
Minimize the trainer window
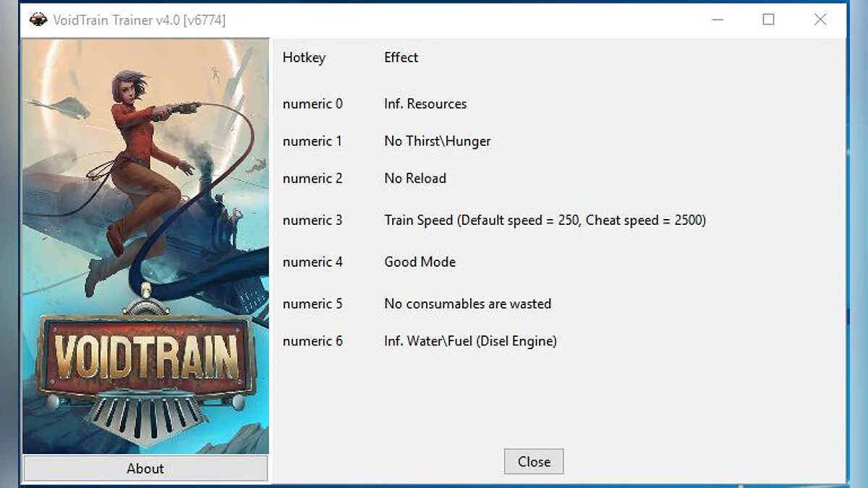coord(716,20)
